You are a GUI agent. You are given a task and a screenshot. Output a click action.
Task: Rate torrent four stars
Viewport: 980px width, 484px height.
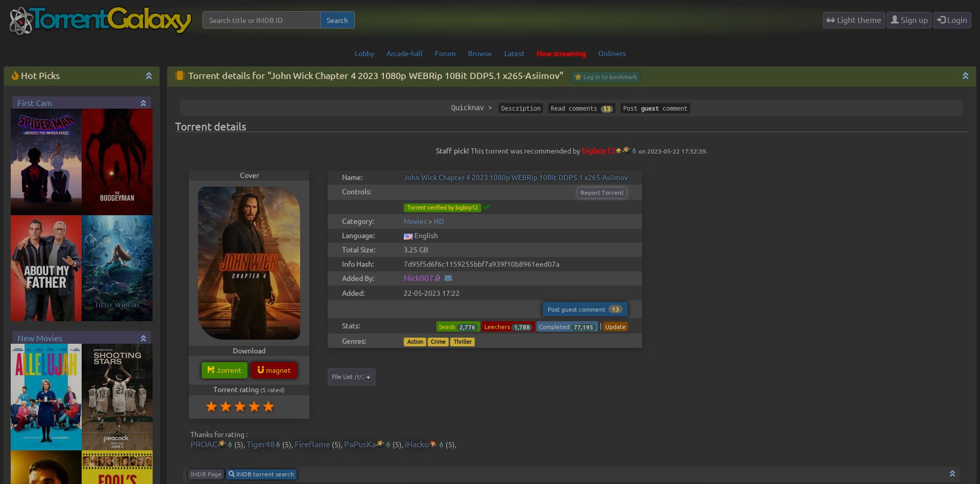tap(254, 406)
